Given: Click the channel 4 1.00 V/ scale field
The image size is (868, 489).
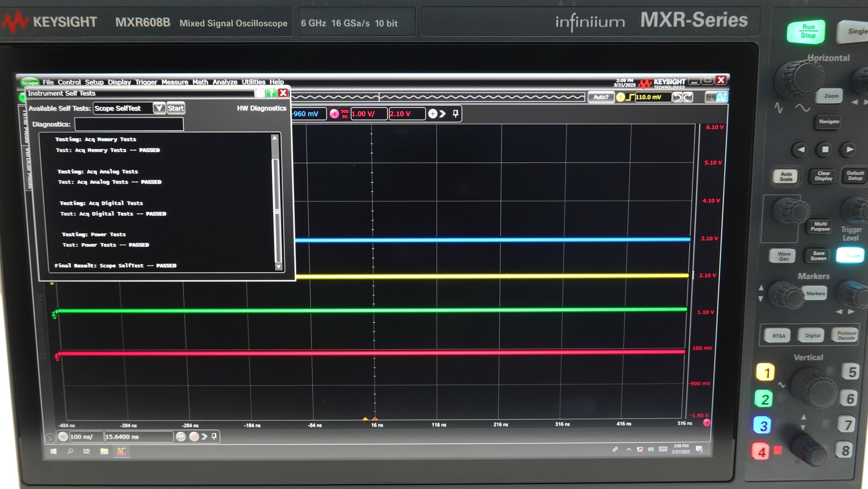Looking at the screenshot, I should coord(369,114).
